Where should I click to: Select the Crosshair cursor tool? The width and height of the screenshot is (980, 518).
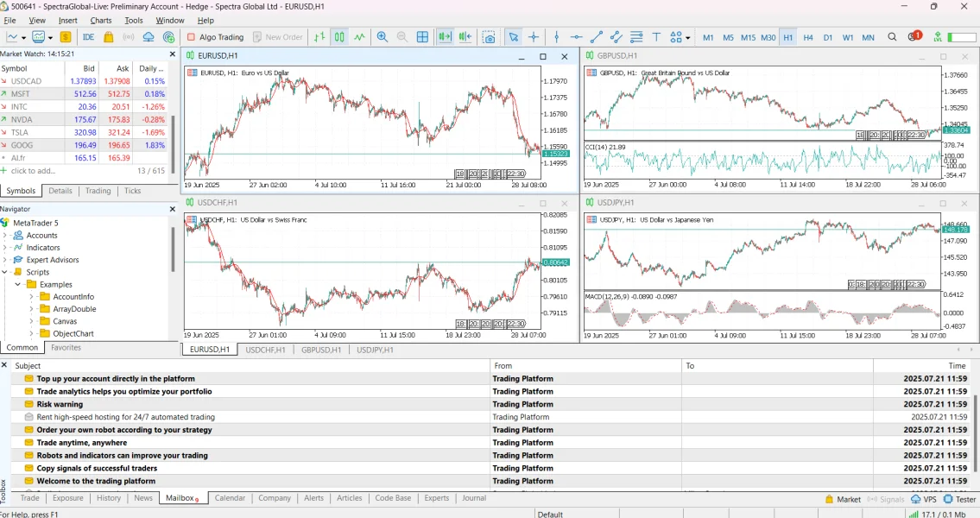coord(534,37)
